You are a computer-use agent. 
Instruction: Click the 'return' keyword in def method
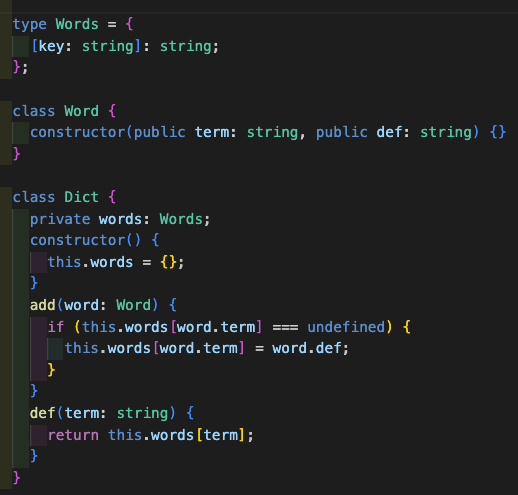[x=73, y=435]
